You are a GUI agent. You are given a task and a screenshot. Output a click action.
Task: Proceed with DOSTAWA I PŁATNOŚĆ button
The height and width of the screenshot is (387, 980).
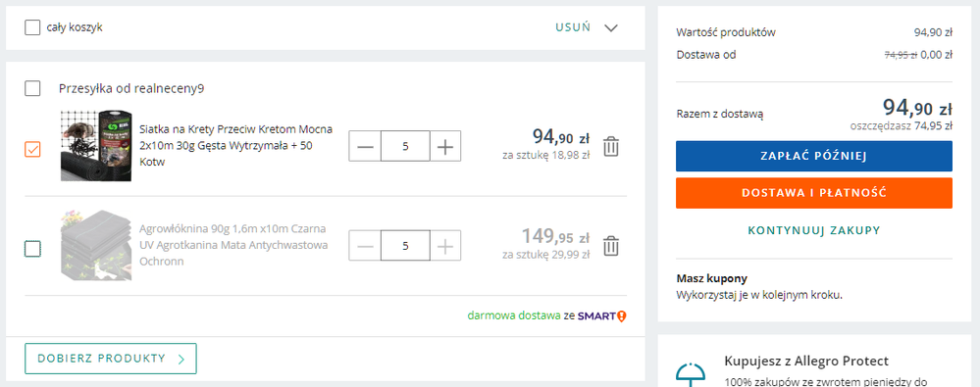click(x=814, y=193)
